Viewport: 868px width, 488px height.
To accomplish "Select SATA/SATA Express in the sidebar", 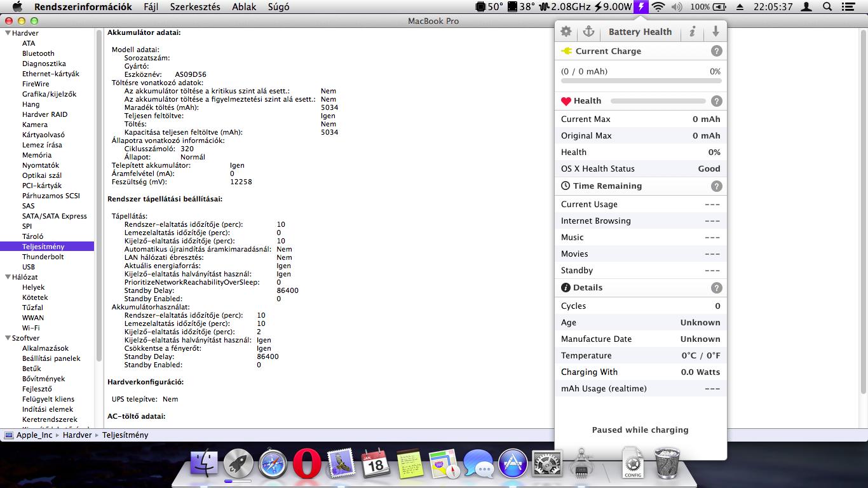I will [55, 216].
